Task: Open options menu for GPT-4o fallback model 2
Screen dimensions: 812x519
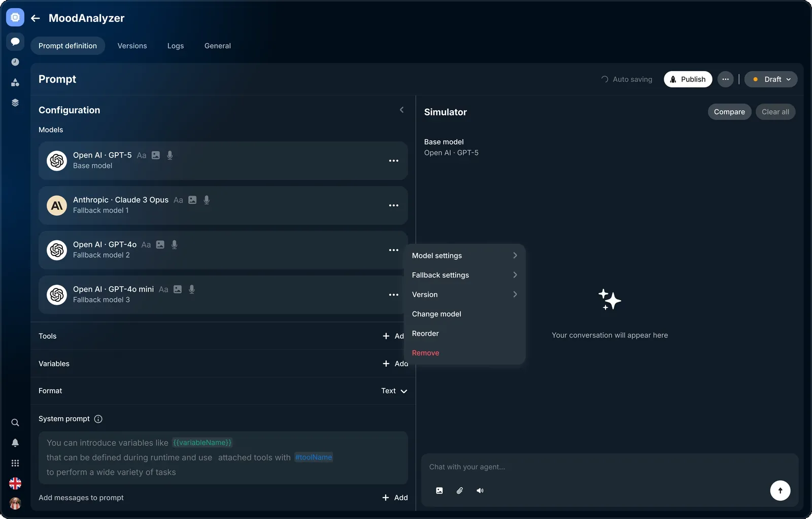Action: [x=394, y=250]
